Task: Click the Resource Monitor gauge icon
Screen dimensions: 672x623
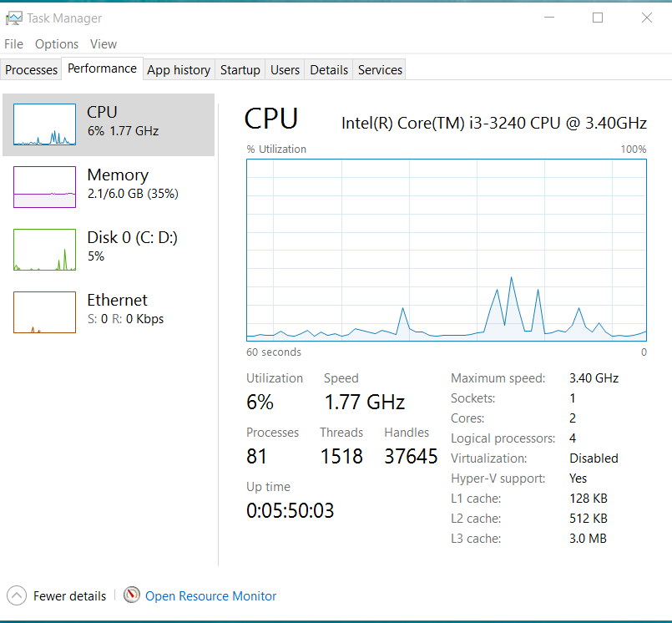Action: coord(132,595)
